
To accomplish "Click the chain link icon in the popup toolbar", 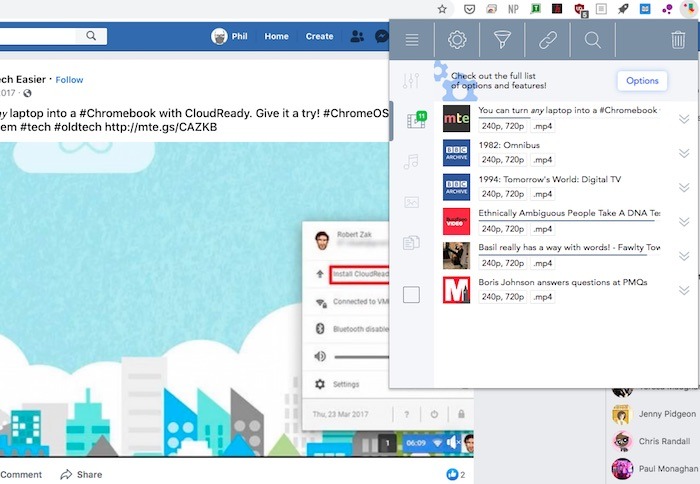I will point(548,40).
